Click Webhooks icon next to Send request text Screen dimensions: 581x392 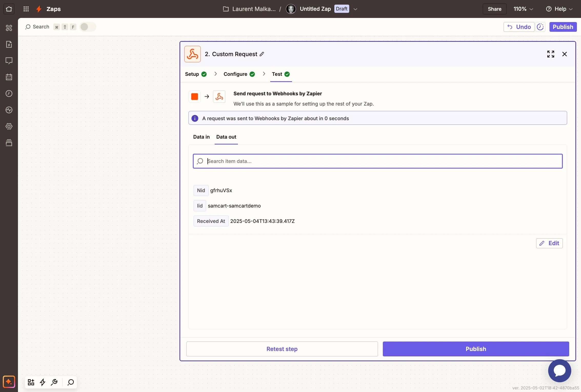pos(219,97)
